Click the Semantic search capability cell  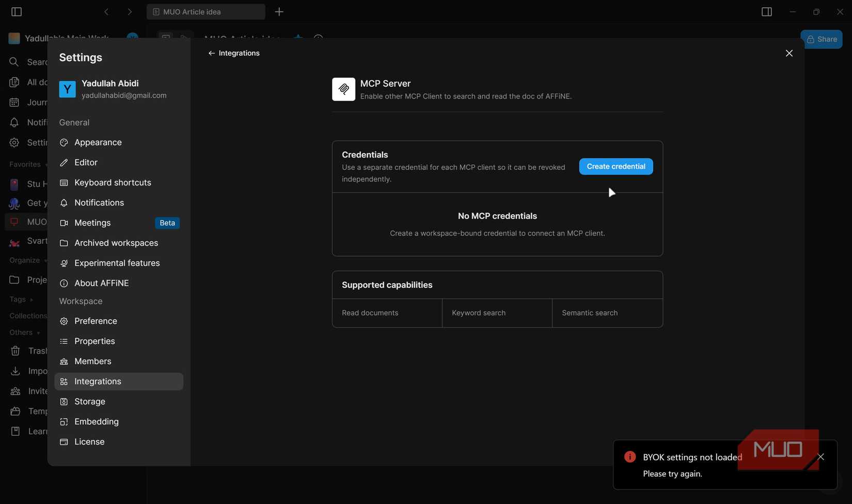pos(607,313)
